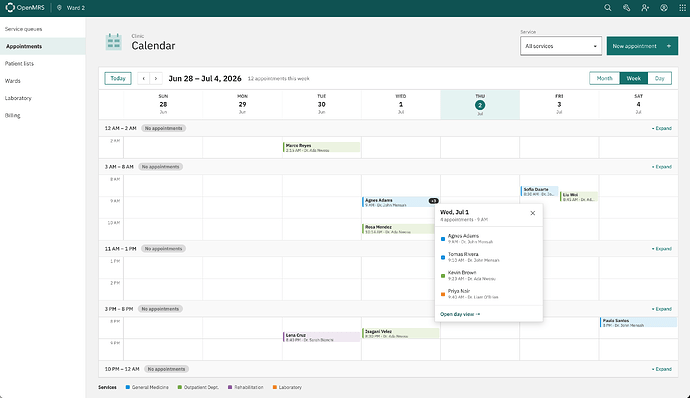Screen dimensions: 690x398
Task: Open Wards in sidebar
Action: [43, 81]
